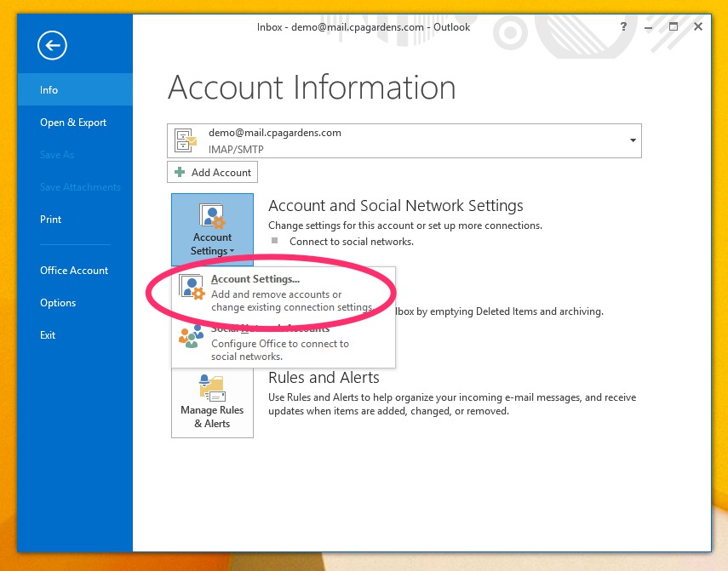Click the Account Information heading

[x=312, y=87]
